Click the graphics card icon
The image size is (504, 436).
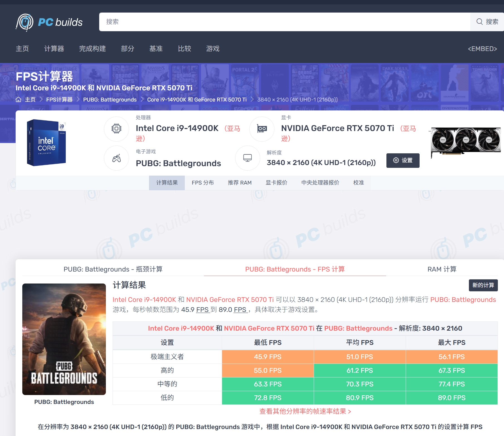click(262, 129)
